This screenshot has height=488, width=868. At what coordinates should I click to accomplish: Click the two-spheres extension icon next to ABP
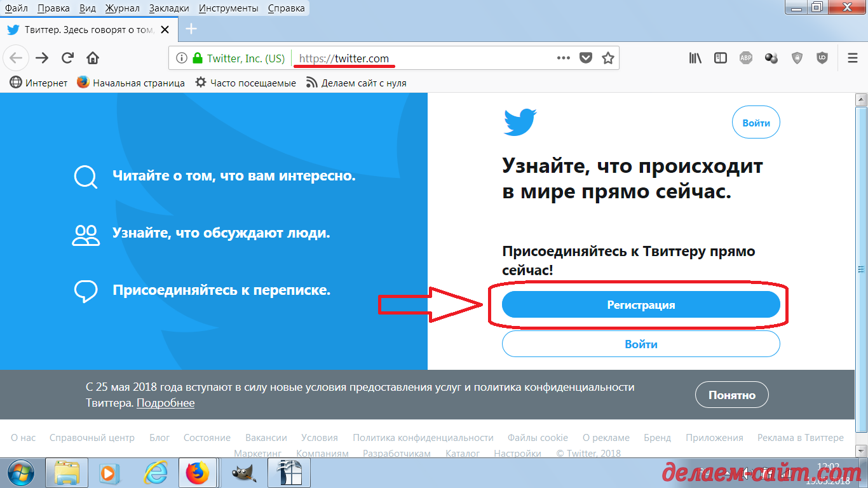(x=771, y=58)
